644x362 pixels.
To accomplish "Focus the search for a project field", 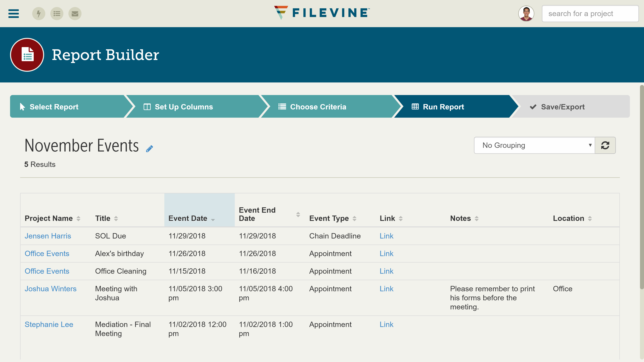I will click(590, 13).
